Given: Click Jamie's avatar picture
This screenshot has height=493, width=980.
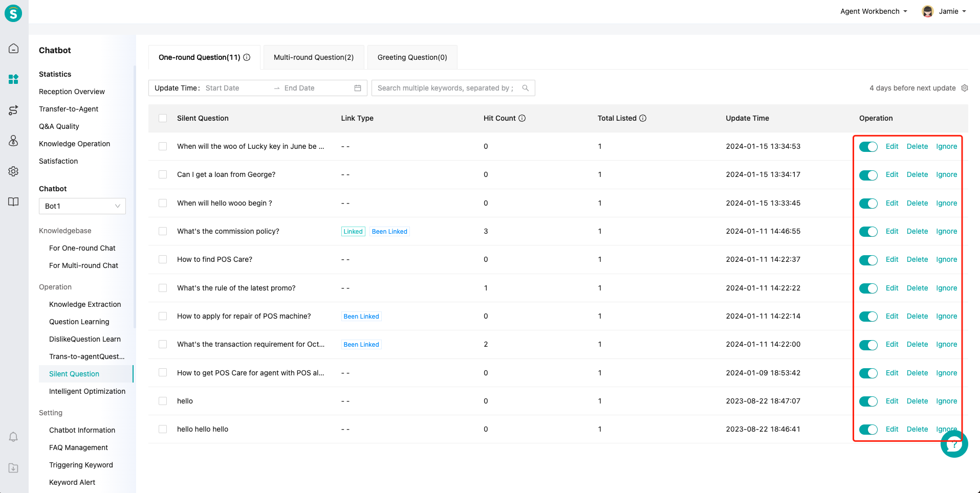Looking at the screenshot, I should click(927, 11).
